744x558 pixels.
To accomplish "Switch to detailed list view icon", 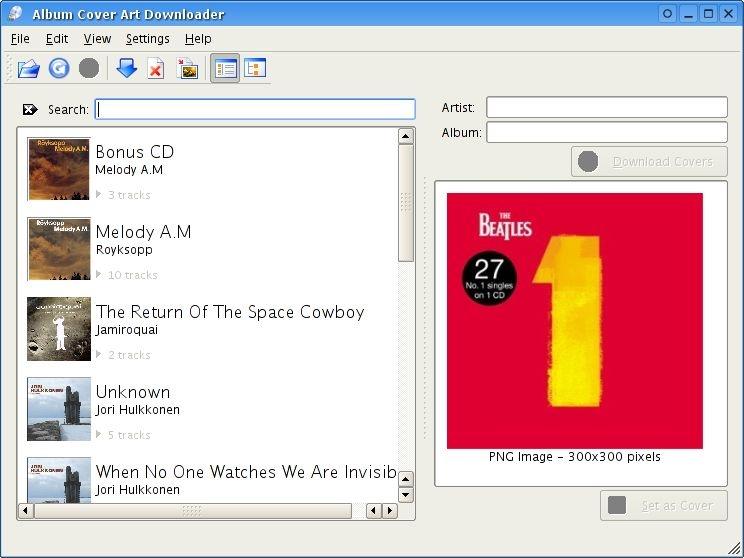I will click(x=225, y=68).
